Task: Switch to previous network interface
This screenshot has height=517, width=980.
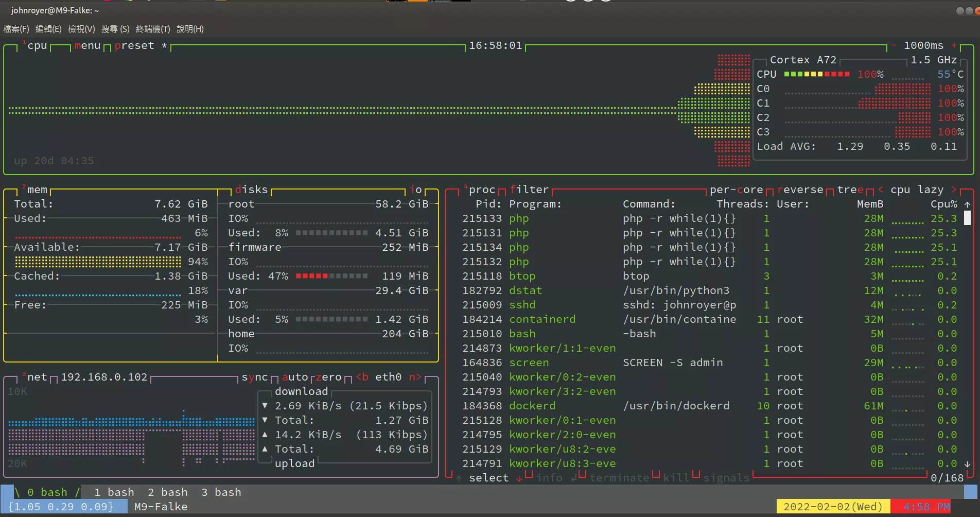Action: [362, 377]
